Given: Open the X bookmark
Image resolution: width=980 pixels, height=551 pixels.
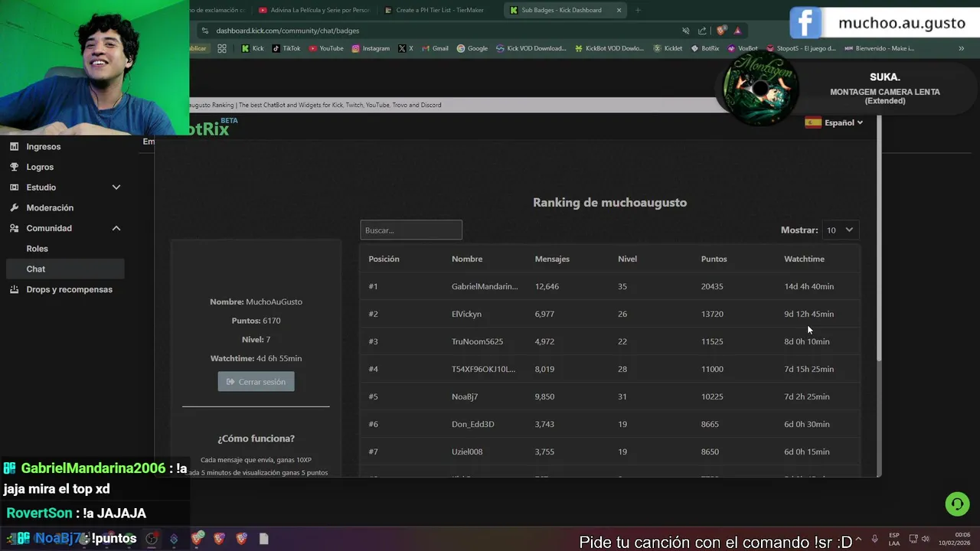Looking at the screenshot, I should (405, 48).
